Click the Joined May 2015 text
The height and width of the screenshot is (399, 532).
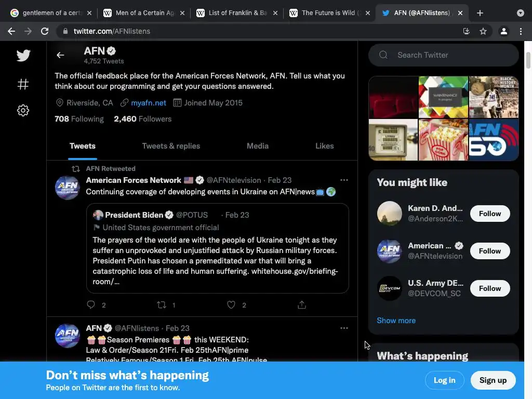coord(213,103)
